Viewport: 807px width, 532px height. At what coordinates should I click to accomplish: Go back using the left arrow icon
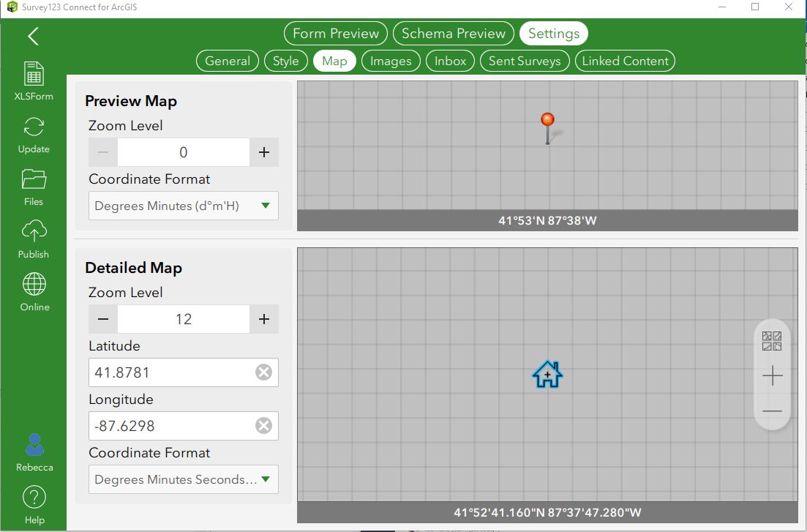tap(34, 37)
